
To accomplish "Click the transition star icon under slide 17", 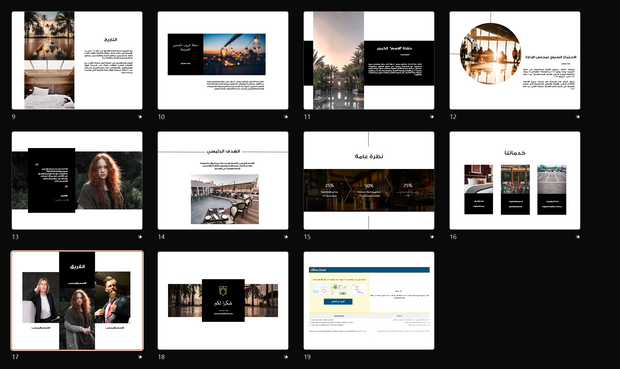I will tap(140, 357).
